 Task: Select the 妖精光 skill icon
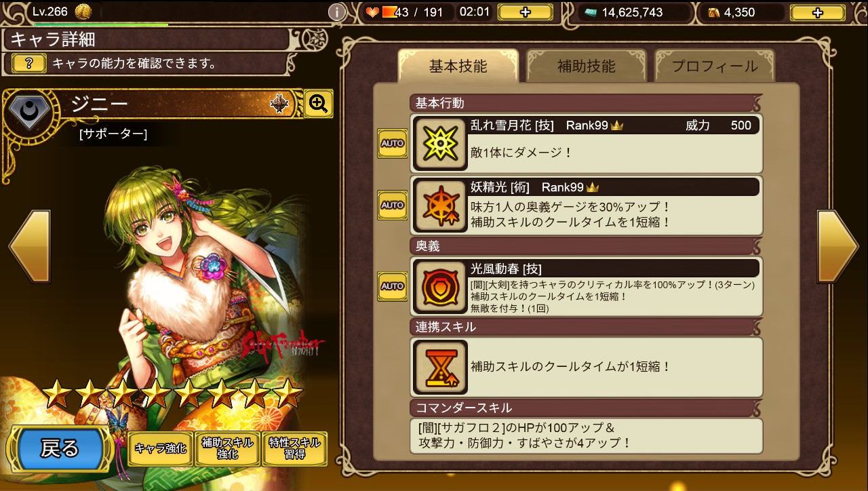[x=440, y=205]
